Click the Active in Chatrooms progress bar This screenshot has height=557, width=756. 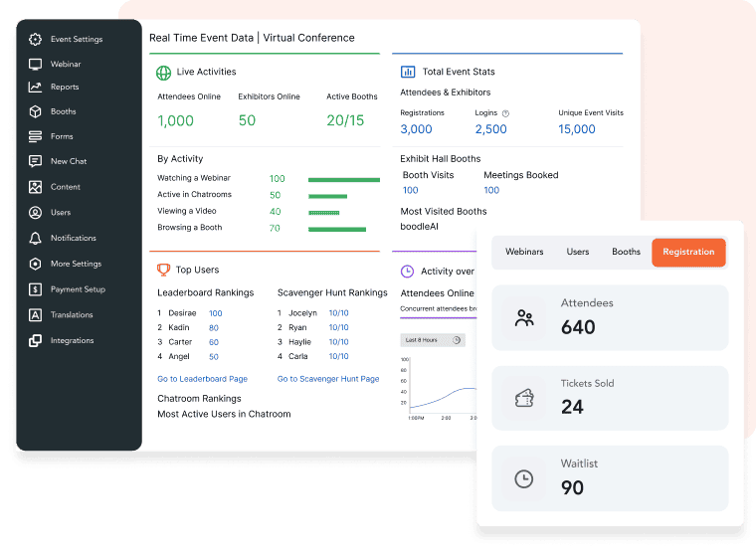(x=327, y=196)
